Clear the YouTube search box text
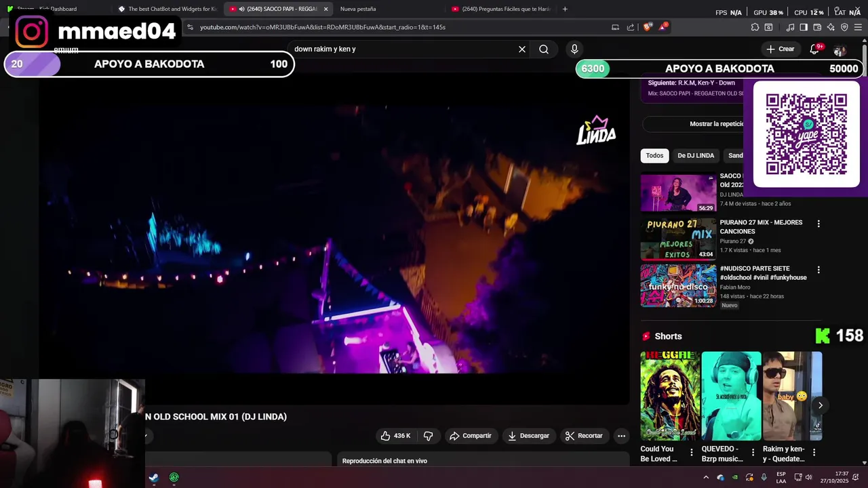Image resolution: width=868 pixels, height=488 pixels. [x=522, y=49]
